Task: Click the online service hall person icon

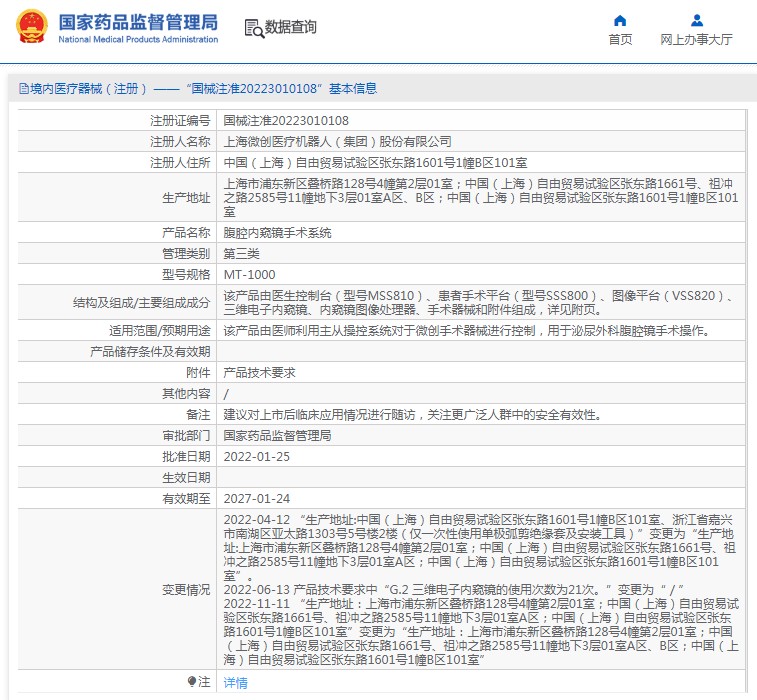Action: click(696, 20)
